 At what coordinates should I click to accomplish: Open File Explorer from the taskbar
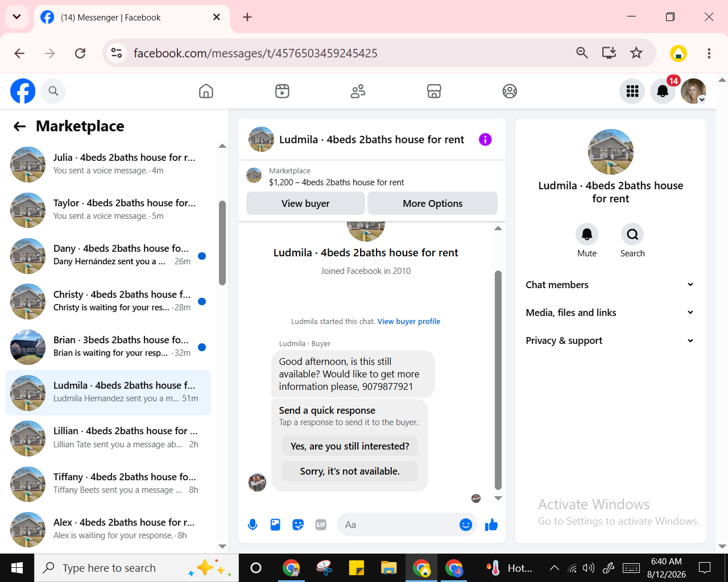coord(389,568)
